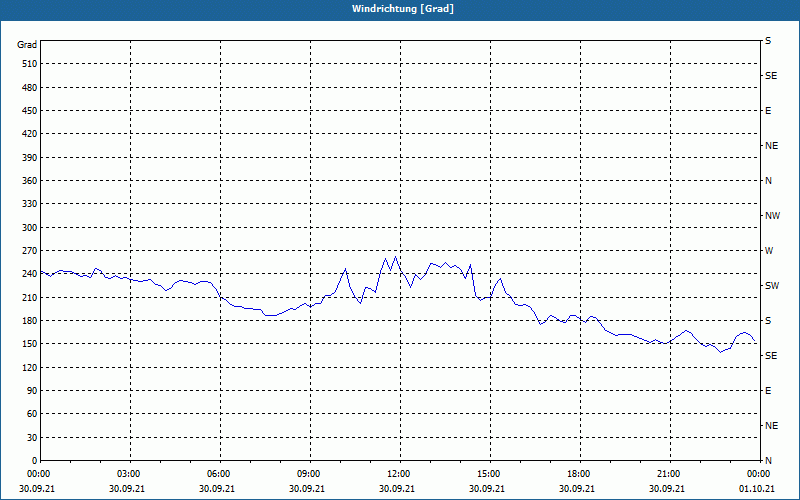Select the 150 y-axis label
This screenshot has width=800, height=500.
click(x=29, y=344)
